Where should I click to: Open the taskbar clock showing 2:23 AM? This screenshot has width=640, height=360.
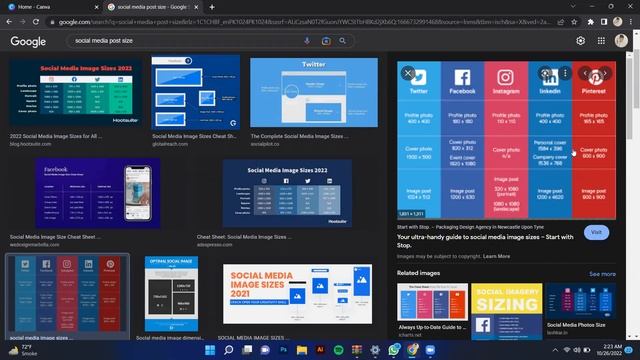point(609,350)
